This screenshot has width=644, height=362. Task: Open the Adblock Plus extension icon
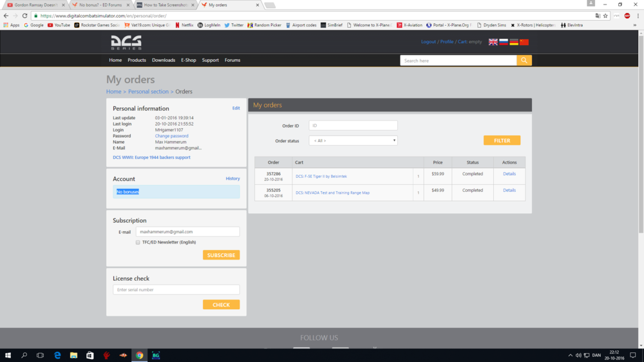point(627,15)
